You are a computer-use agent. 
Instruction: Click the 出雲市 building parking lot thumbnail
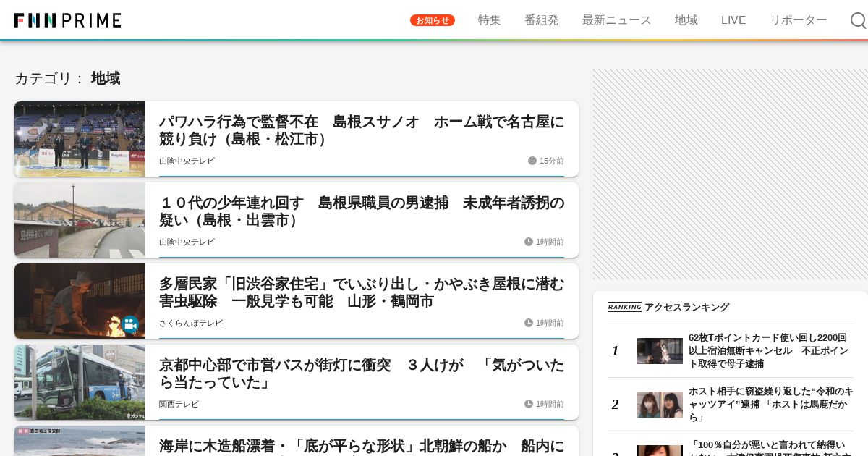80,220
